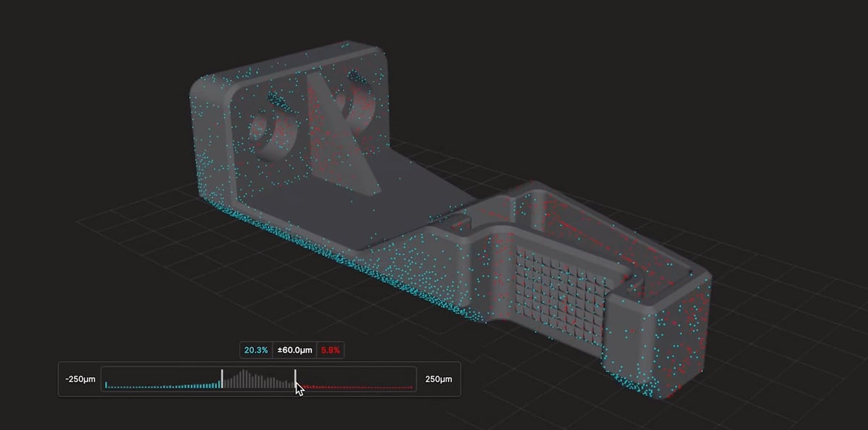Click the 5.9% red percentage label
The height and width of the screenshot is (430, 868).
(331, 350)
